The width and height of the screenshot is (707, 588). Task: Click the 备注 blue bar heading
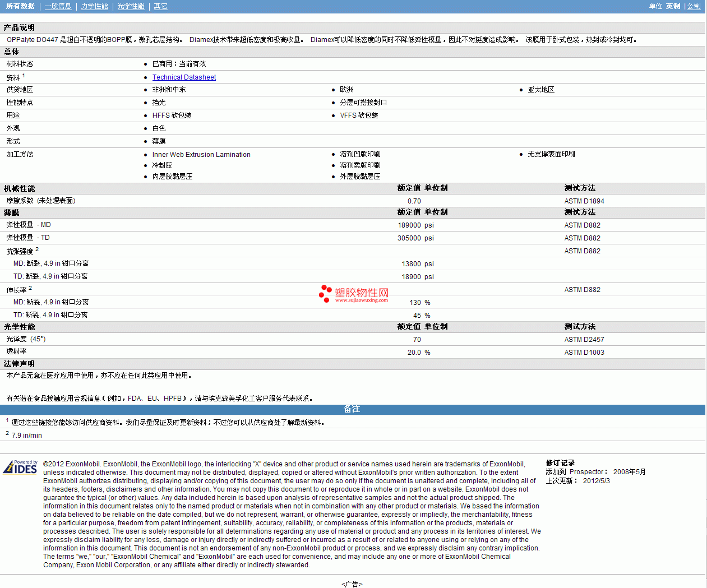click(x=352, y=409)
